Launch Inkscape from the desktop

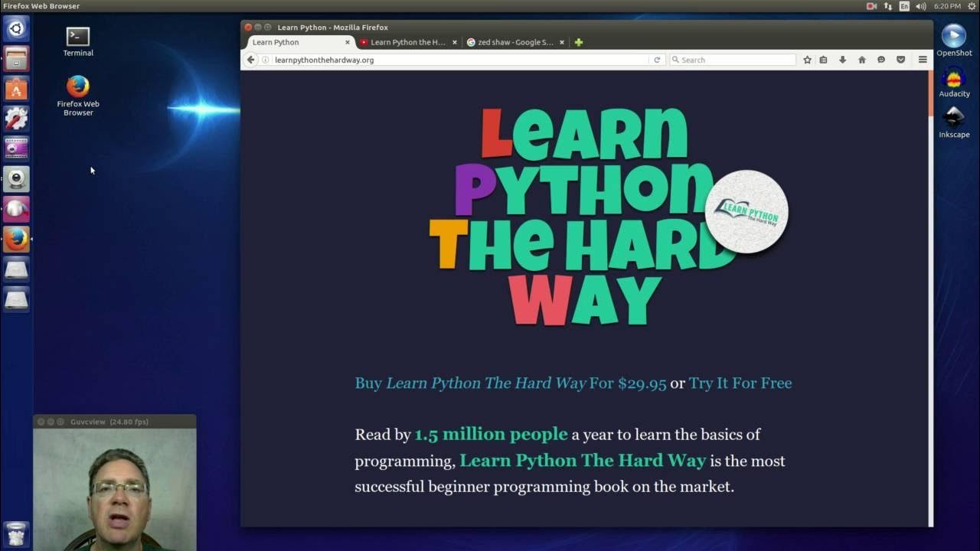point(954,122)
